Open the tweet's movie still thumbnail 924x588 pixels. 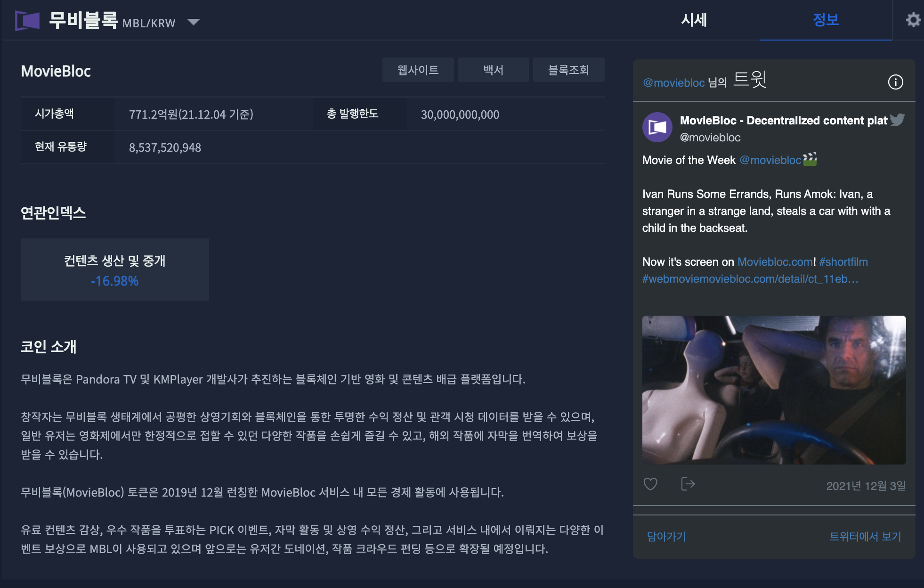774,390
